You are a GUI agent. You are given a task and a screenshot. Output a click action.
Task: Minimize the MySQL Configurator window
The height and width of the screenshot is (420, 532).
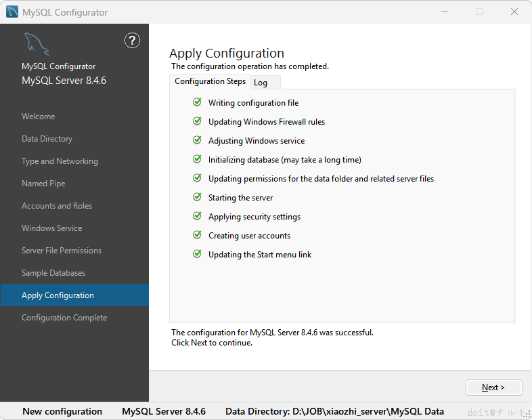pos(445,12)
